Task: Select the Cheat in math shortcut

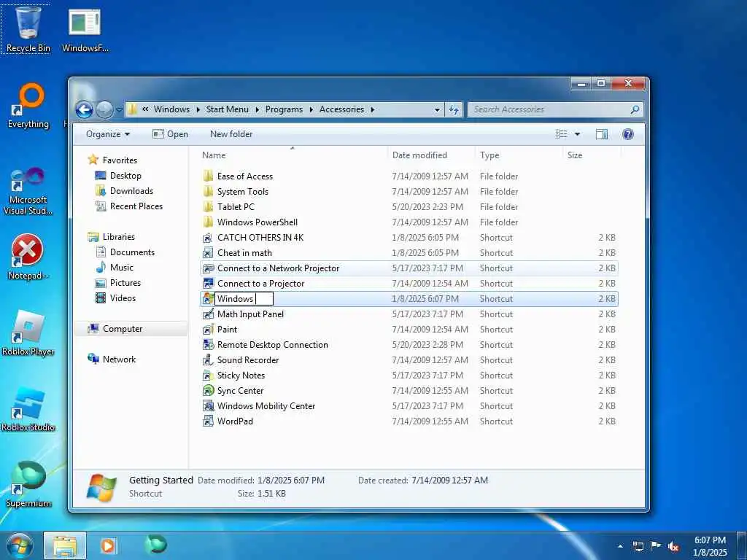Action: 244,253
